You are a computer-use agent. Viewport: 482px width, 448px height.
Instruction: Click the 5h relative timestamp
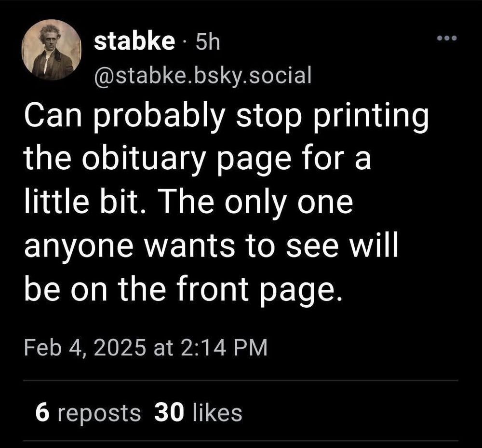(x=206, y=41)
